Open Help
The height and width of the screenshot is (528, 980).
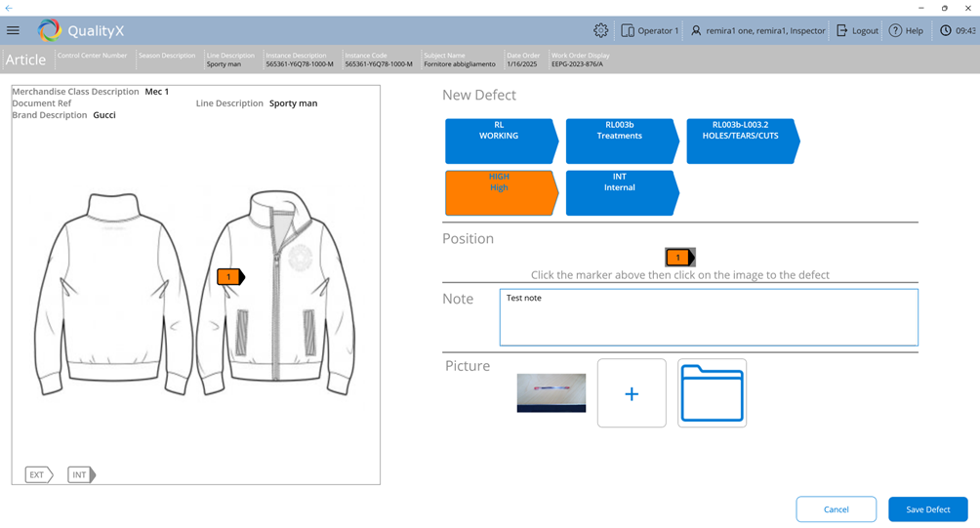coord(906,30)
